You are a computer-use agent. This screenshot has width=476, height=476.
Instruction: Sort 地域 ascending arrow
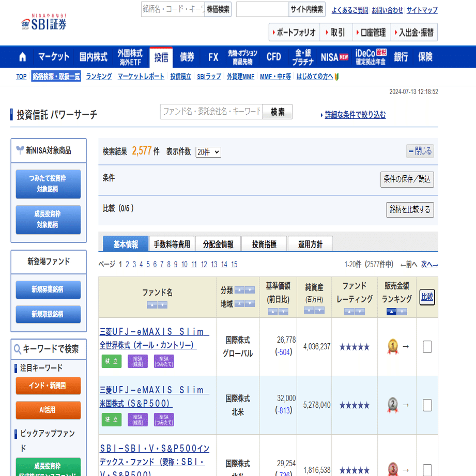coord(239,303)
